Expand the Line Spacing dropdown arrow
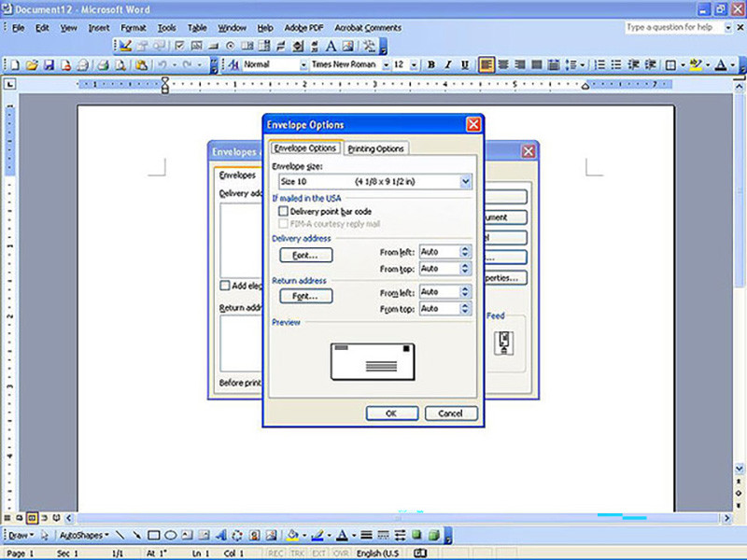The width and height of the screenshot is (747, 560). (x=582, y=64)
